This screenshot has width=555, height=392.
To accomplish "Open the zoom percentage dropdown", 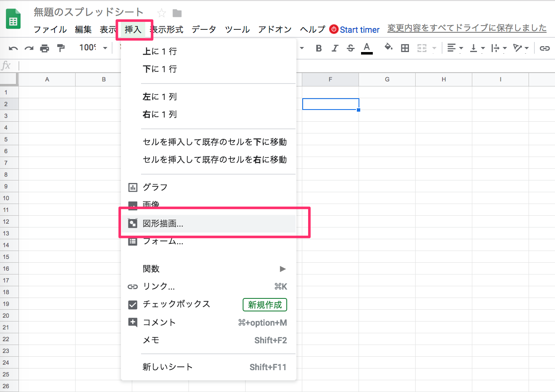I will click(x=93, y=48).
